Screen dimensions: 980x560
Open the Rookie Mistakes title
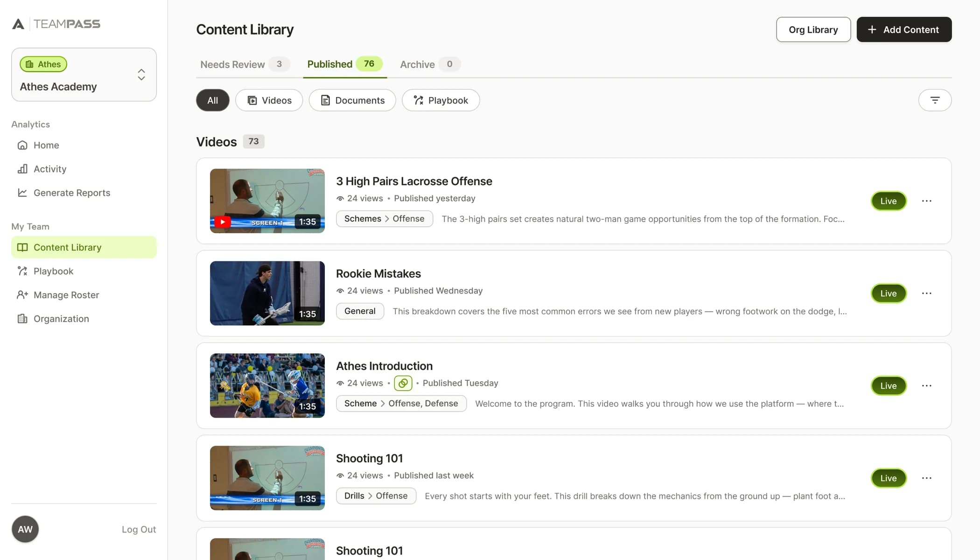[378, 273]
